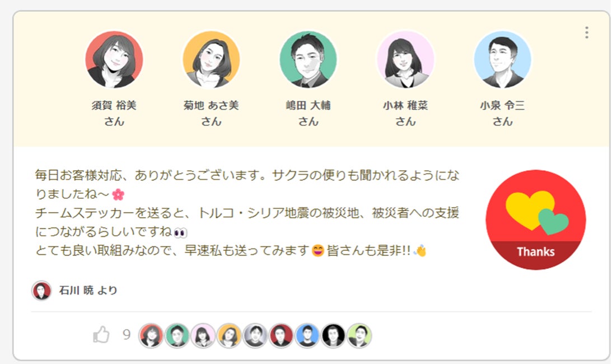Click the 石川 暁 より sender name
Screen dimensions: 612x364
88,290
